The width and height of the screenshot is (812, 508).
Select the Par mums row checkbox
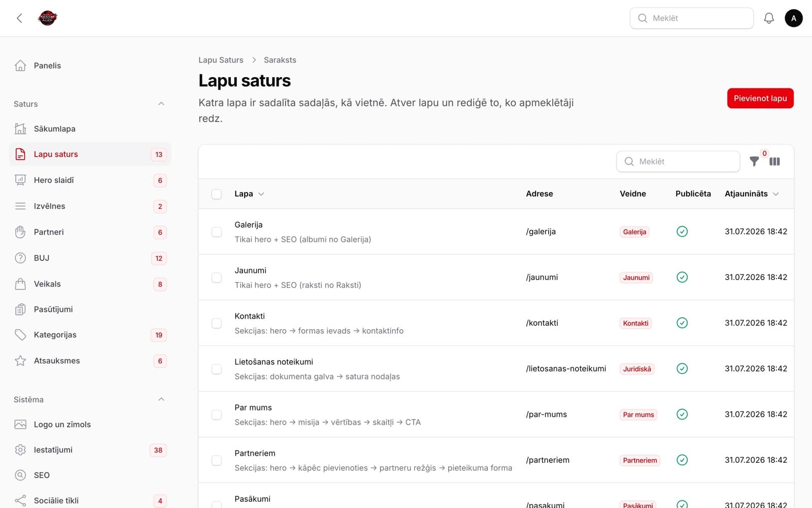[217, 415]
